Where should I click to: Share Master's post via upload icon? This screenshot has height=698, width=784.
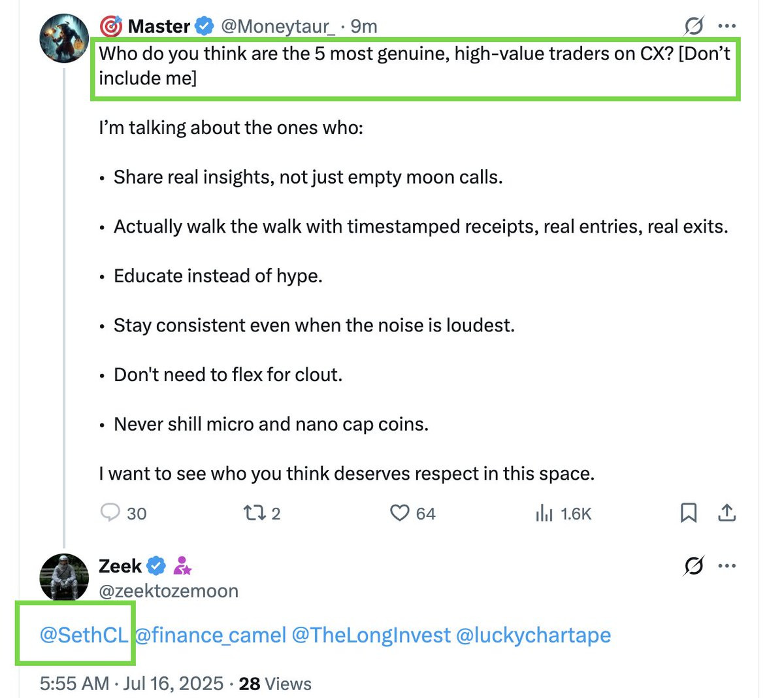click(727, 513)
